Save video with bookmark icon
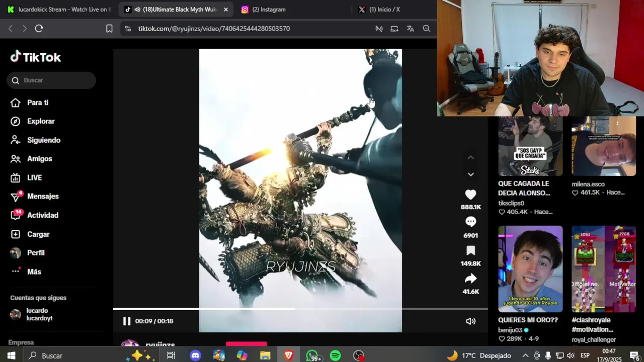 click(470, 250)
